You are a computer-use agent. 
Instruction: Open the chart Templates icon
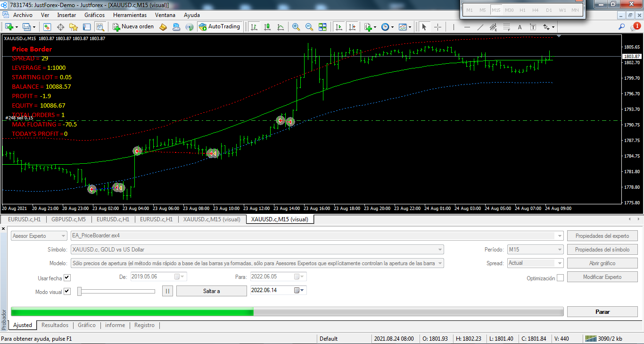403,27
